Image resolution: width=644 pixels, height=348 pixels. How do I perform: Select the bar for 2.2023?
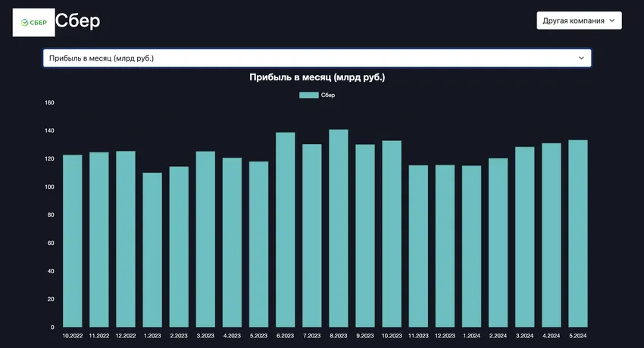179,246
